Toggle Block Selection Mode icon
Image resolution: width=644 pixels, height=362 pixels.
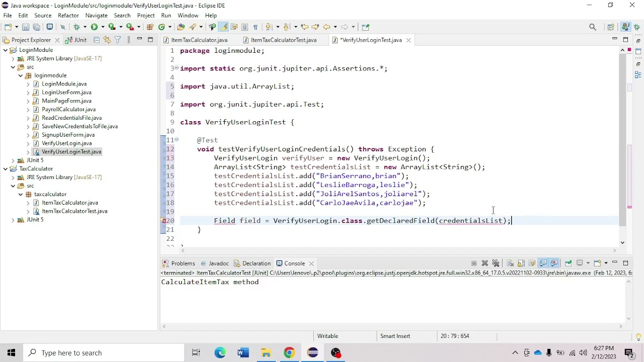(x=245, y=27)
